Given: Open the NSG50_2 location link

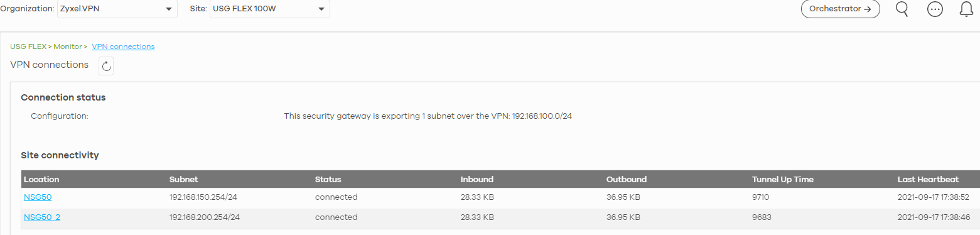Looking at the screenshot, I should tap(42, 217).
